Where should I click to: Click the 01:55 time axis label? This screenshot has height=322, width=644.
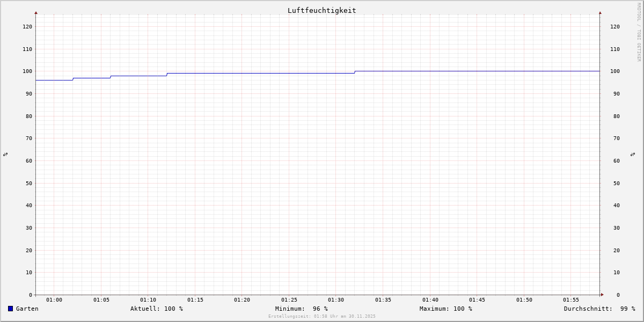571,300
